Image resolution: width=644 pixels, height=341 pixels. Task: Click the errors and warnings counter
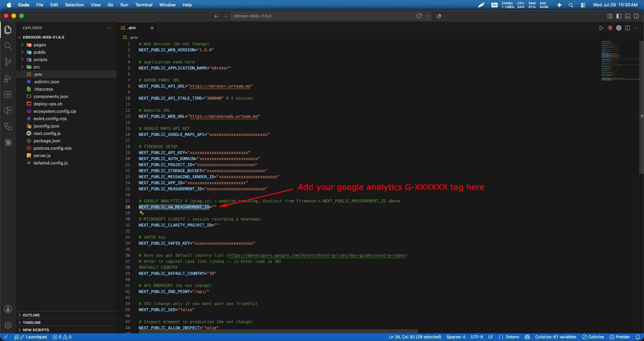click(x=62, y=337)
